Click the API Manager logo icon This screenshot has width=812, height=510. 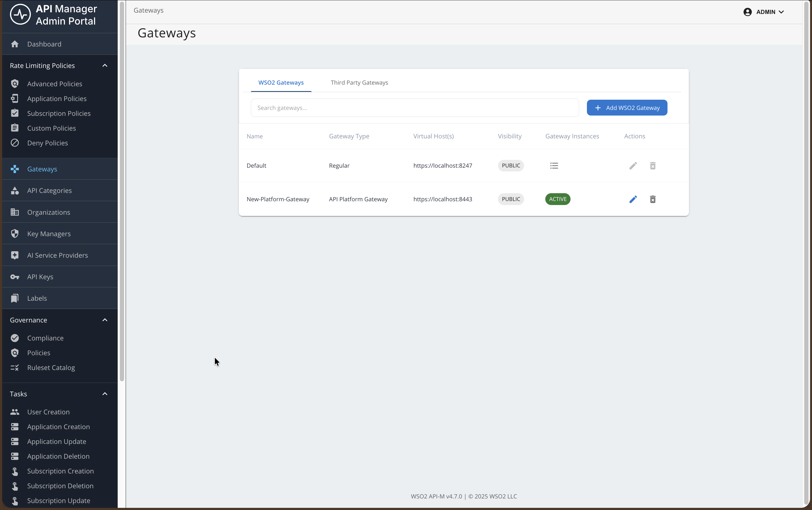pyautogui.click(x=20, y=14)
